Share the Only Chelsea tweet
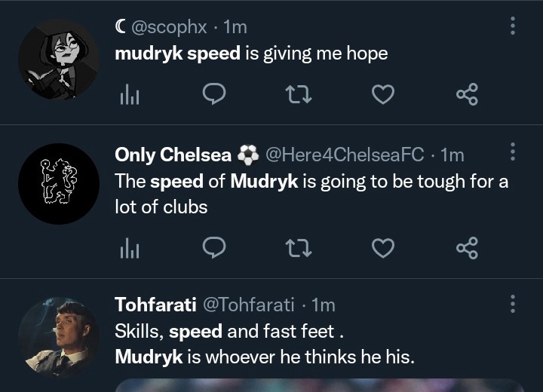Viewport: 543px width, 392px height. (467, 248)
